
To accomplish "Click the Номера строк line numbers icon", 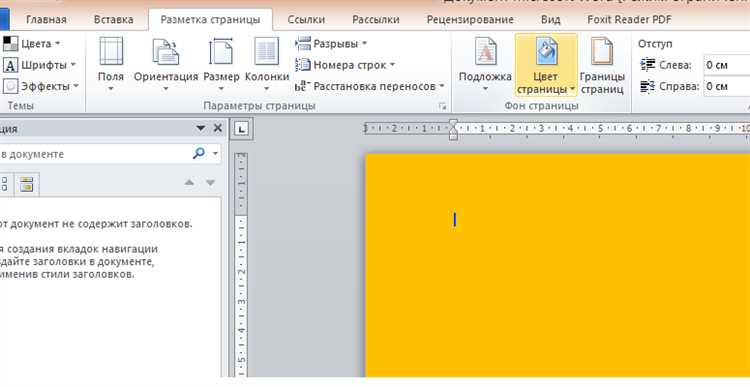I will pyautogui.click(x=303, y=65).
